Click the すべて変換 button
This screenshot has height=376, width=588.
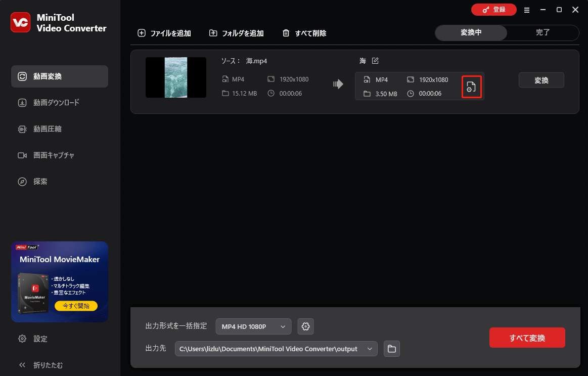[x=527, y=338]
